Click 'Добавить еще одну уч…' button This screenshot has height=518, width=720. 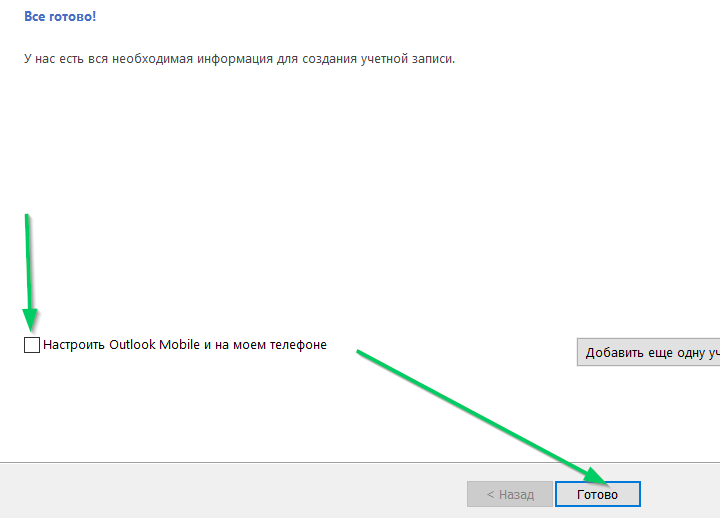click(648, 352)
